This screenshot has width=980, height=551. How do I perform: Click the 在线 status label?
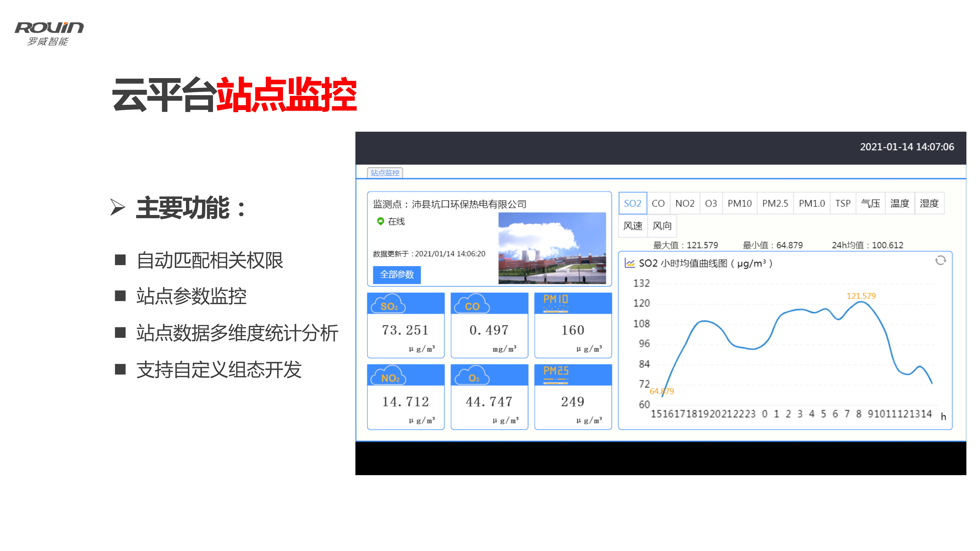click(x=396, y=221)
